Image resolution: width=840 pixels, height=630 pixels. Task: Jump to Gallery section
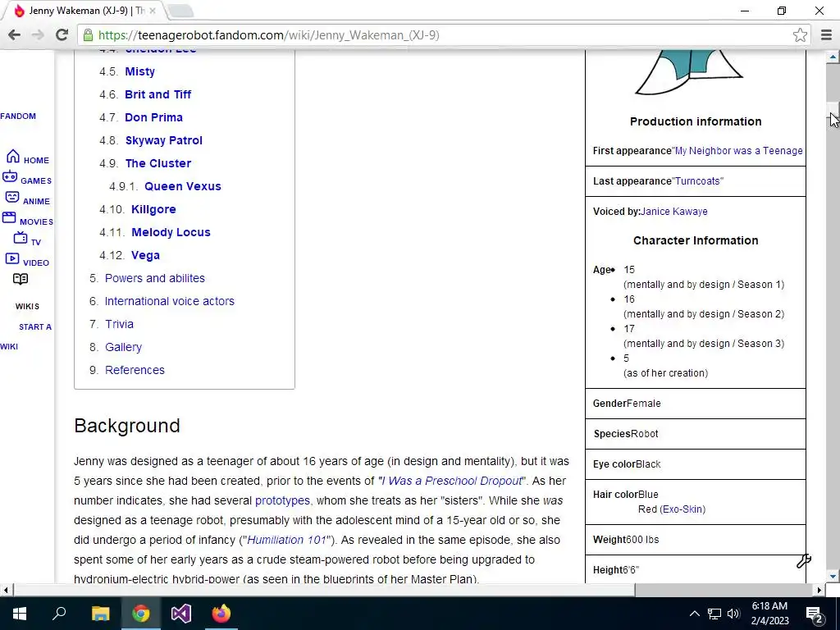tap(123, 348)
